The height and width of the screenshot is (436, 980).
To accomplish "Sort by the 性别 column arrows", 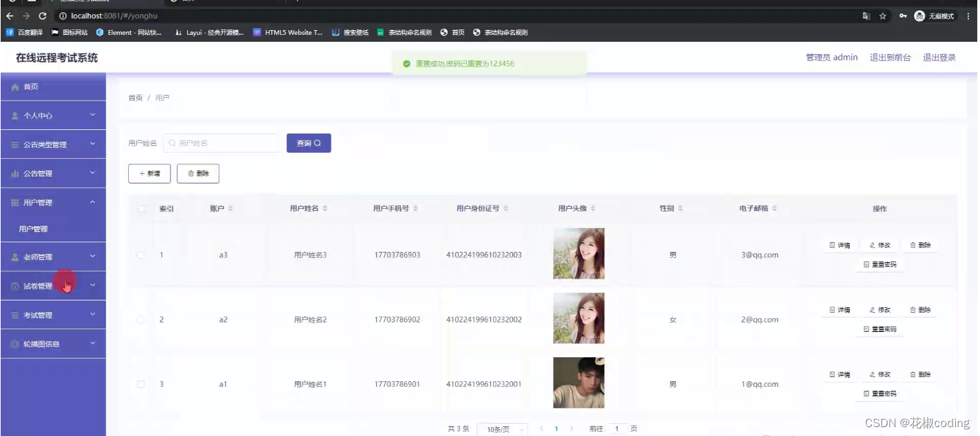I will 680,208.
